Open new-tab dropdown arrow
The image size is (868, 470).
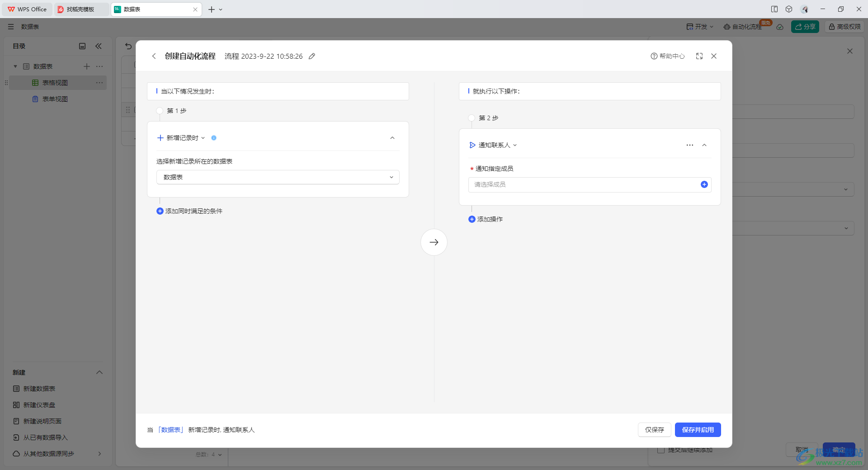click(x=221, y=9)
